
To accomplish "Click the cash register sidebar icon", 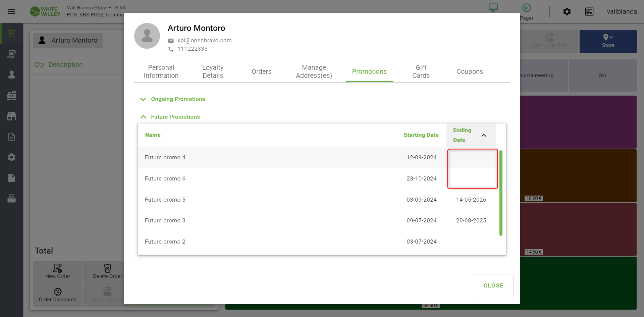I will (11, 96).
